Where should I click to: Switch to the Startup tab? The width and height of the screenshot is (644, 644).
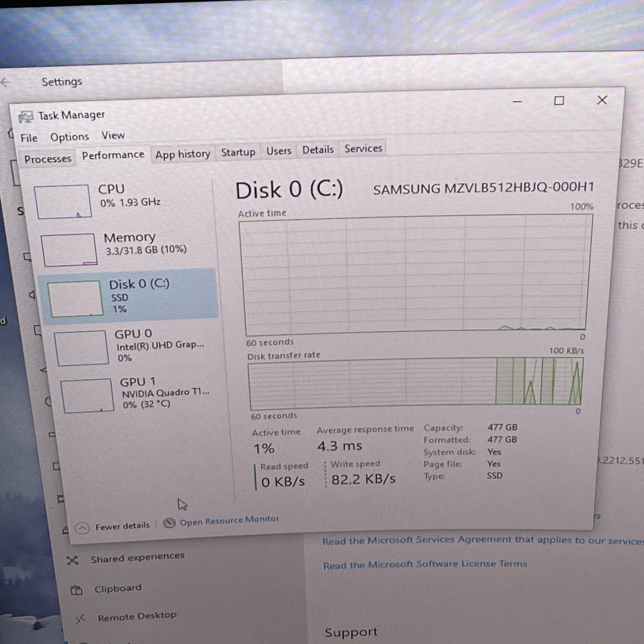point(238,152)
